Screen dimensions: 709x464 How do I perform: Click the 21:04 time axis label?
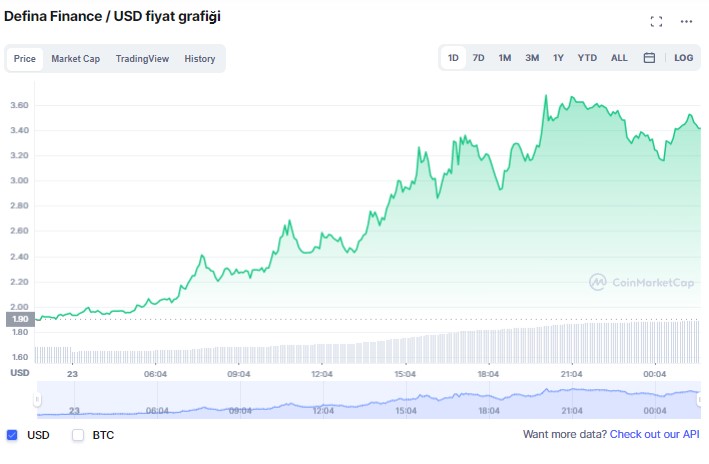(x=572, y=374)
